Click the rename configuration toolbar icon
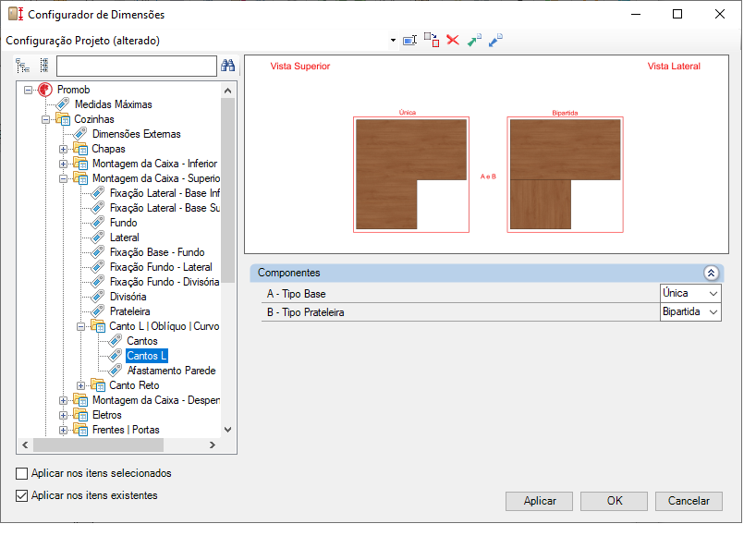 tap(410, 41)
